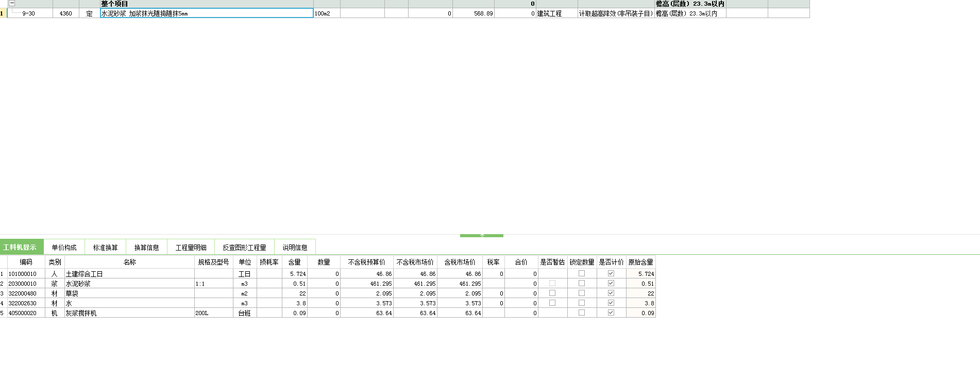Select the 200L specification cell

coord(213,313)
